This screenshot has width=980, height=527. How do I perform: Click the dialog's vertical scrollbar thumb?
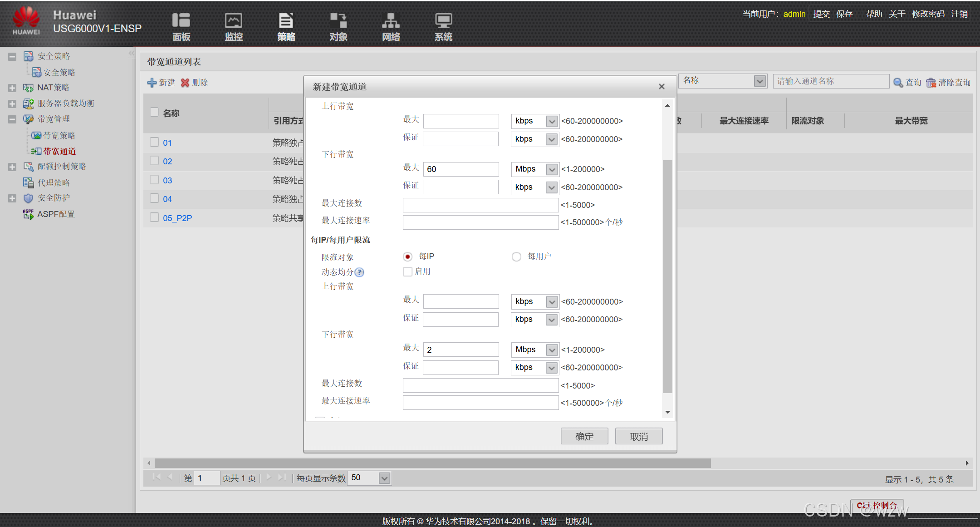point(667,276)
